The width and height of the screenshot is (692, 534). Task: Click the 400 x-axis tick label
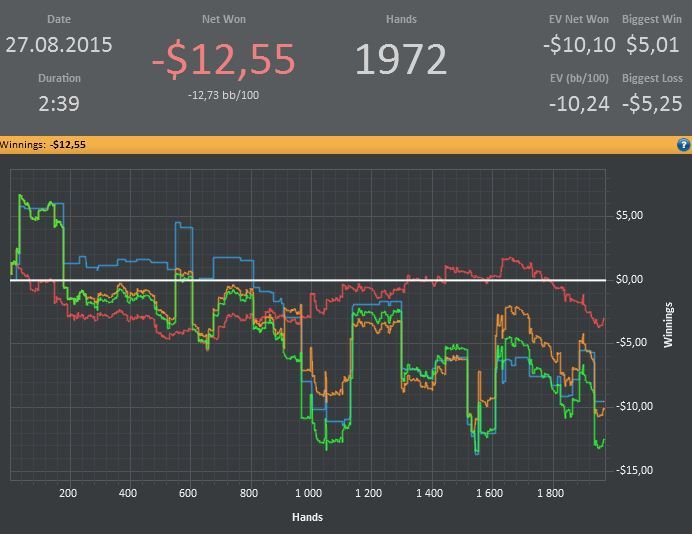[128, 493]
